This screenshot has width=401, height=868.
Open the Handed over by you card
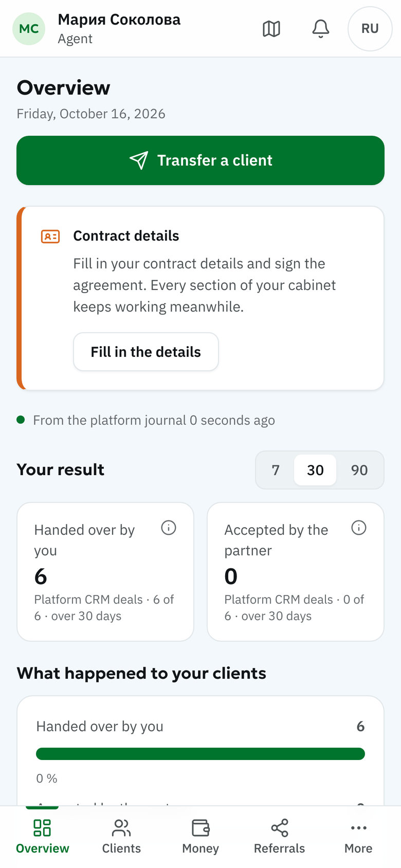(x=105, y=572)
